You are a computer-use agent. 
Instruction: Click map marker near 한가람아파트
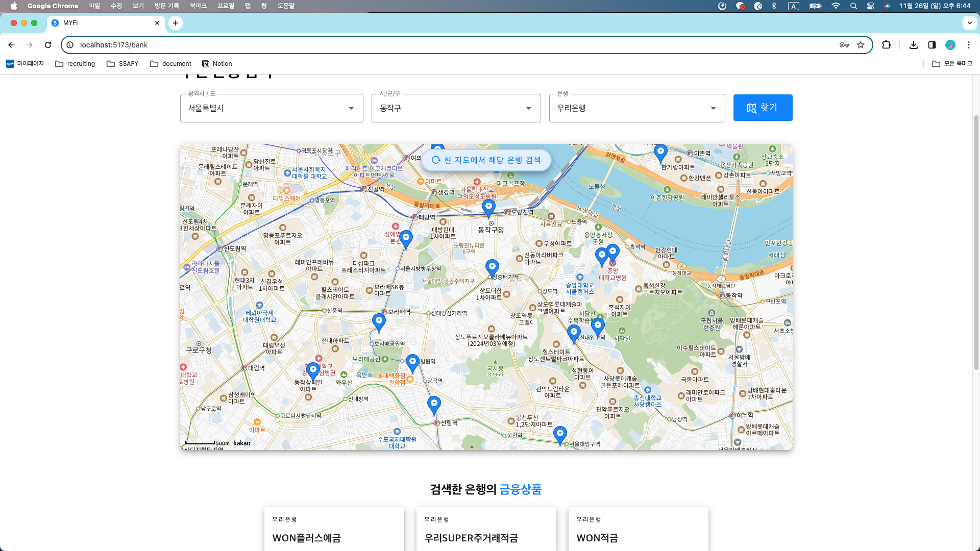(x=660, y=151)
